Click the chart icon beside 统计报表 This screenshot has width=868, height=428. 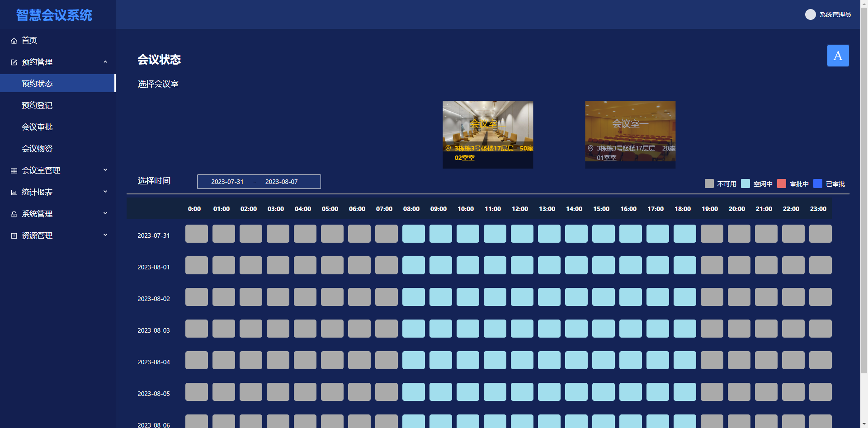[x=14, y=193]
